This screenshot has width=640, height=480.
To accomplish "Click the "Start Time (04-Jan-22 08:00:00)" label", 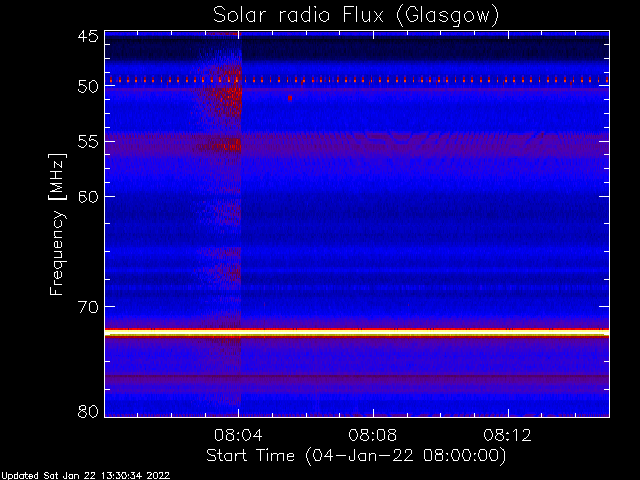I will tap(356, 455).
